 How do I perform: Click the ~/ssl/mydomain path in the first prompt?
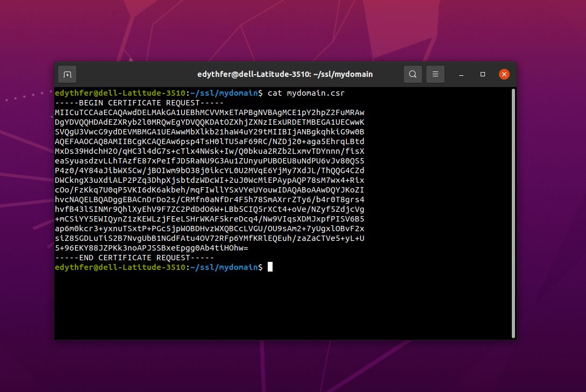[x=224, y=93]
